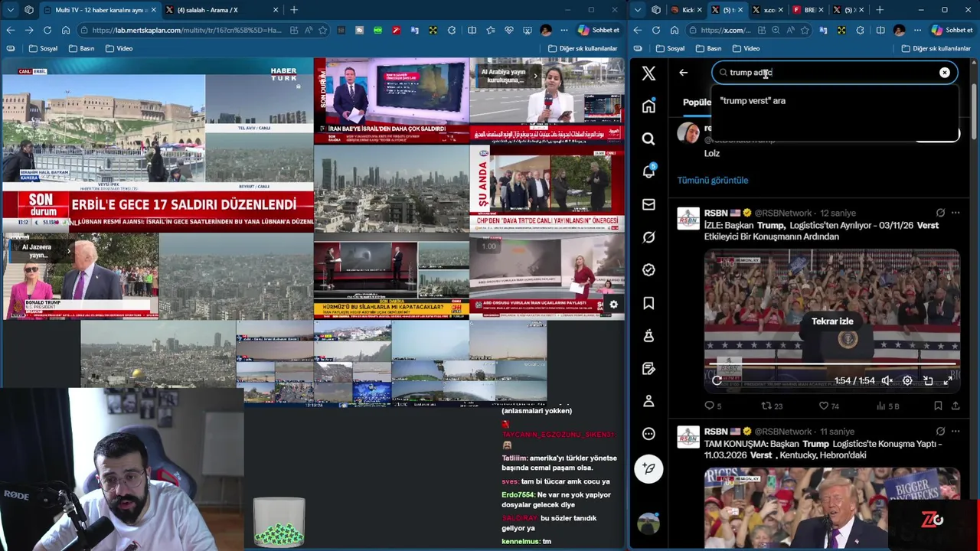The height and width of the screenshot is (551, 980).
Task: Open the Home icon in X sidebar
Action: coord(648,106)
